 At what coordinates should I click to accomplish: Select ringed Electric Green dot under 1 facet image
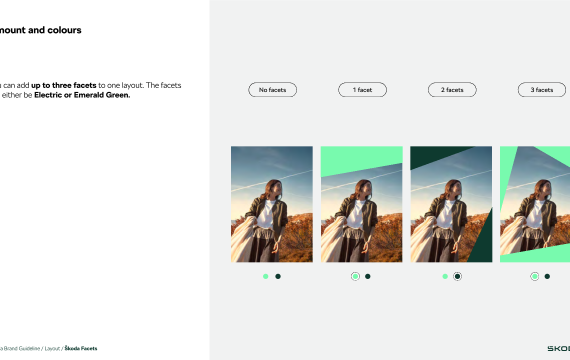pyautogui.click(x=355, y=276)
